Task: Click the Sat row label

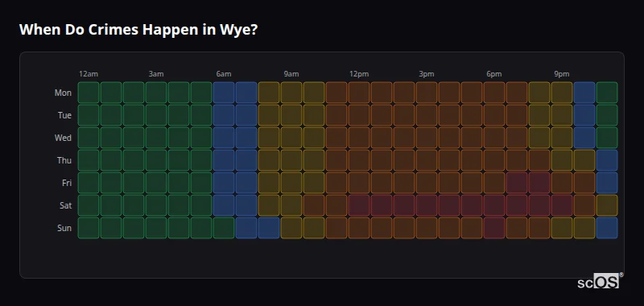Action: pyautogui.click(x=65, y=205)
